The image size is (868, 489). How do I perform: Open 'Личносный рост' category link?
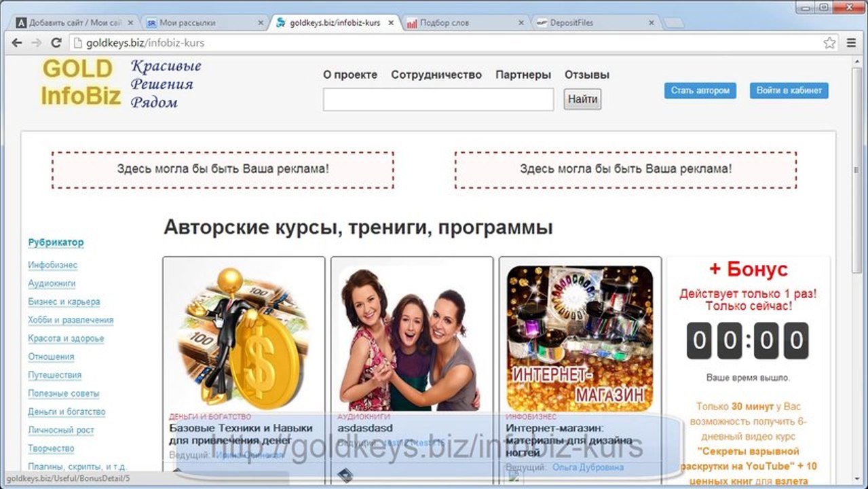tap(61, 430)
